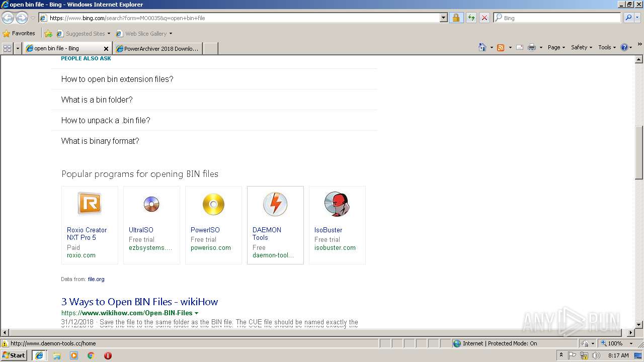Expand 'What is a bin folder?' question
644x362 pixels.
point(214,100)
